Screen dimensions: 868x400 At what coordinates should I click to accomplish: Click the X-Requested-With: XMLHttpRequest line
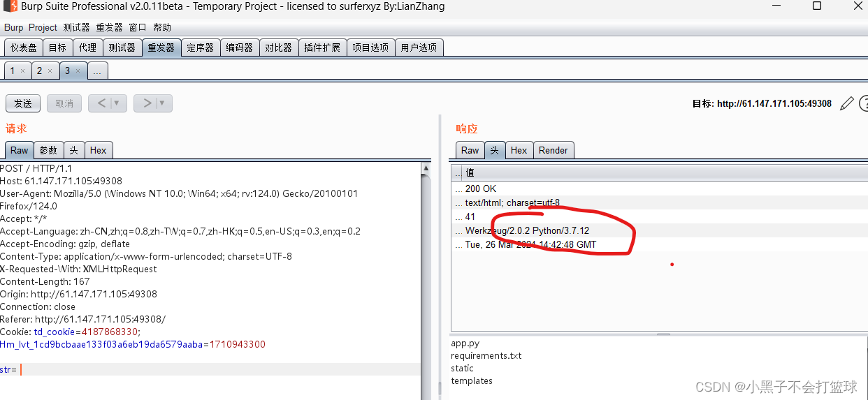(78, 269)
